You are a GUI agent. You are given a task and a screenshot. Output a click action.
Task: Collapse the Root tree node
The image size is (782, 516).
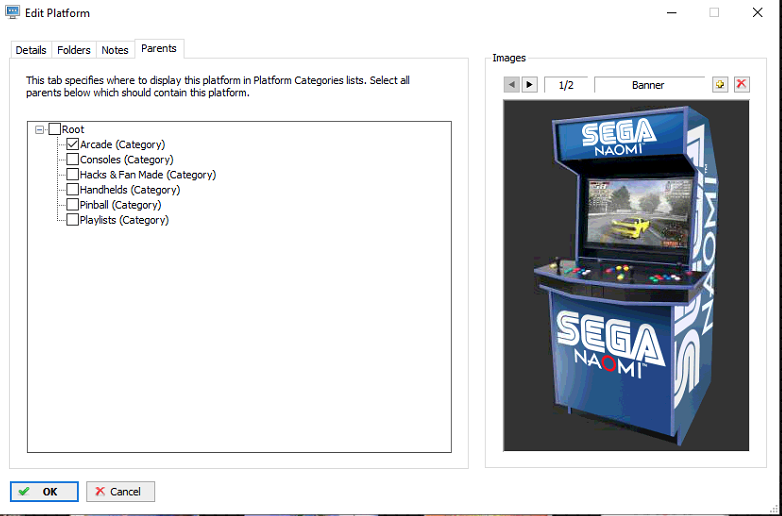[x=39, y=130]
